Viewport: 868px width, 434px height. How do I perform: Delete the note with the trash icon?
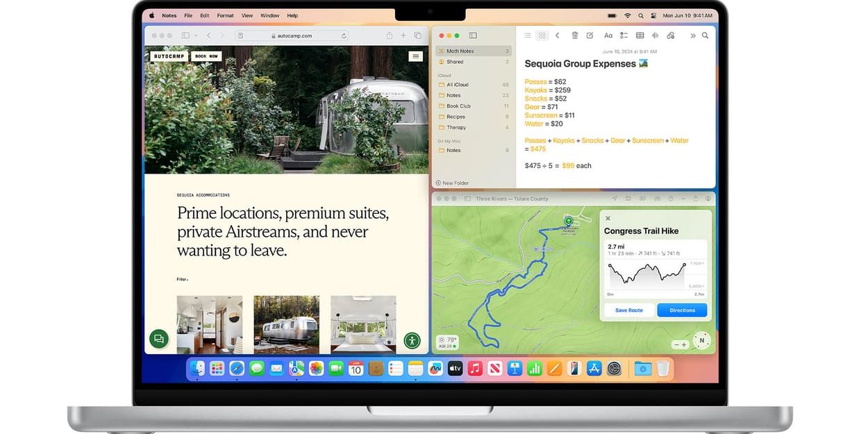[574, 35]
